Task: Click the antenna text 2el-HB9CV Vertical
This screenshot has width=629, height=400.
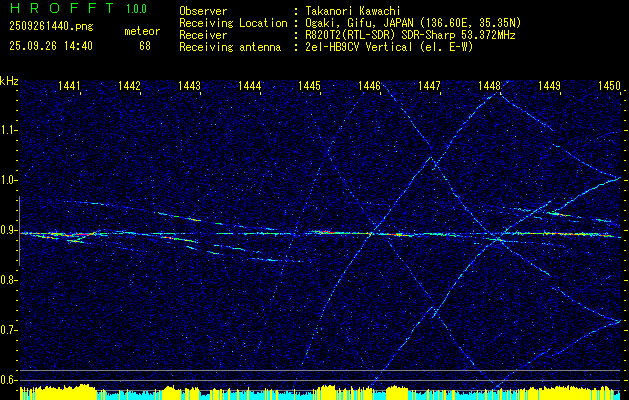Action: click(x=359, y=47)
